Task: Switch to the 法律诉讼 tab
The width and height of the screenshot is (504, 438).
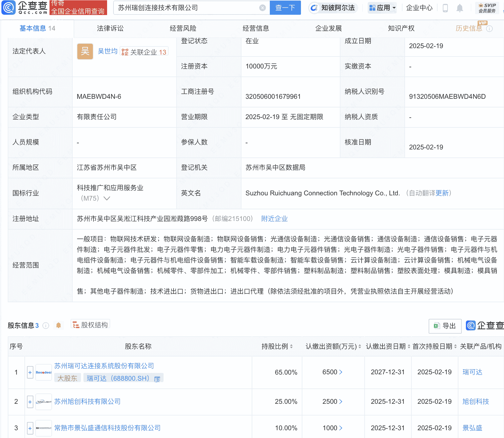Action: point(110,28)
